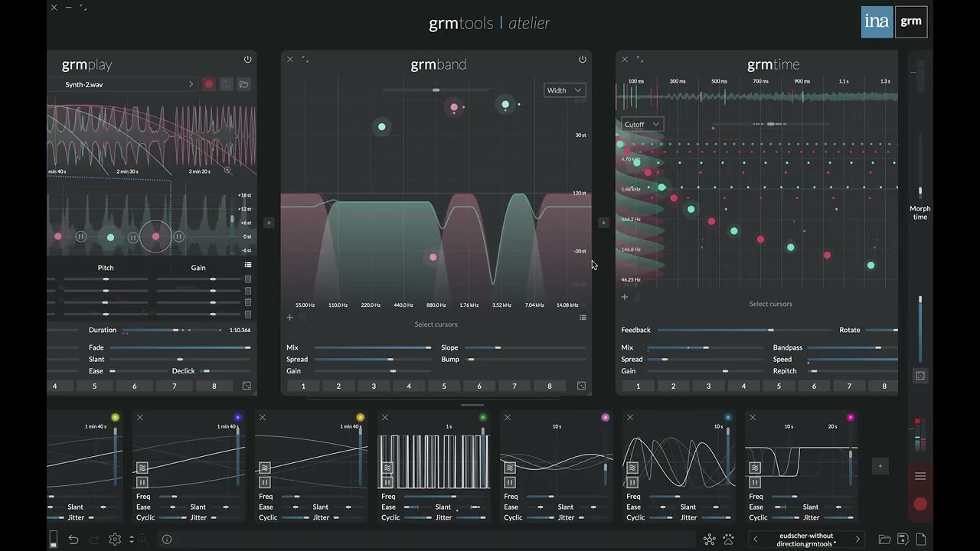Open the Cutoff dropdown in grmtime
This screenshot has width=980, height=551.
(x=642, y=124)
